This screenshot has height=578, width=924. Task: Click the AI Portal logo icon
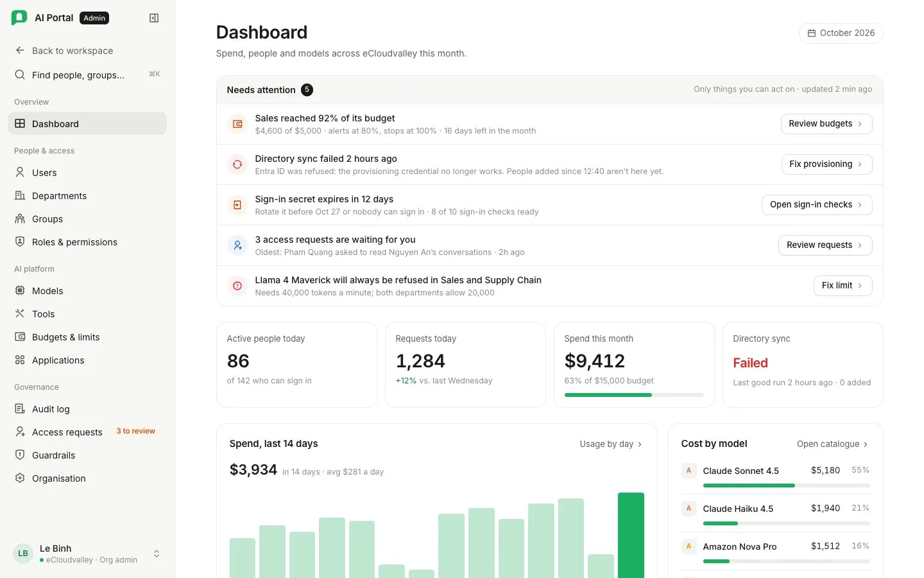tap(19, 18)
